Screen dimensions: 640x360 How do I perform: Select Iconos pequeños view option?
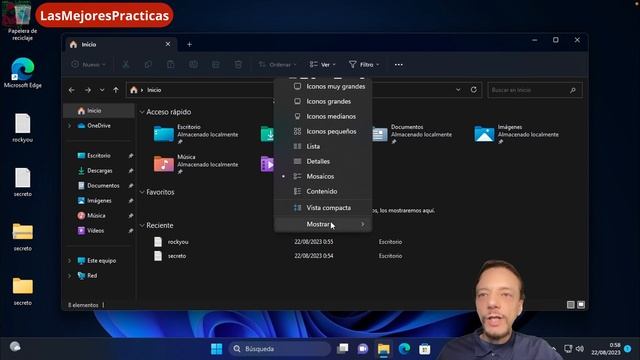click(x=323, y=131)
